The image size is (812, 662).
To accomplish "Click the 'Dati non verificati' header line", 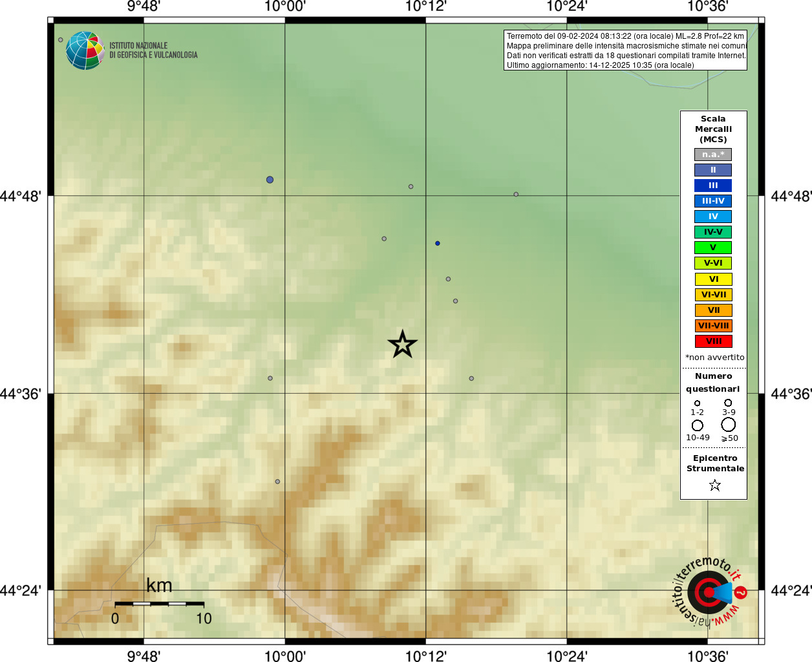I will pyautogui.click(x=626, y=56).
